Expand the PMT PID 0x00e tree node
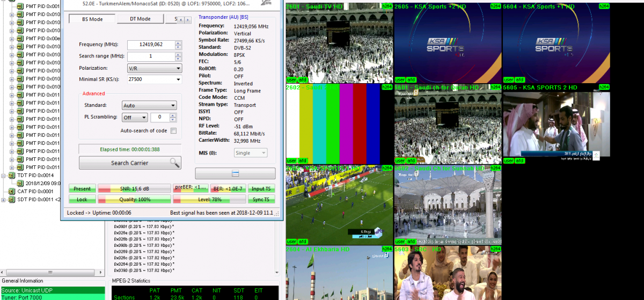Screen dimensions: 644x300 click(x=12, y=39)
